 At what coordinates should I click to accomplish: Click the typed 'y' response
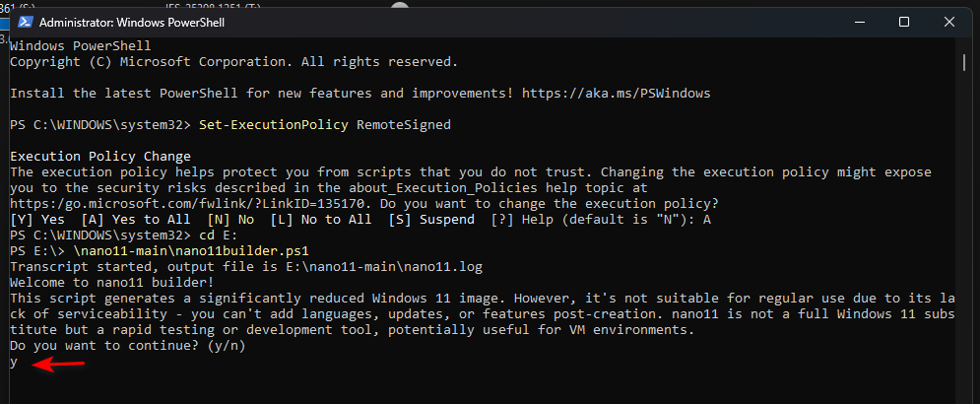[14, 363]
